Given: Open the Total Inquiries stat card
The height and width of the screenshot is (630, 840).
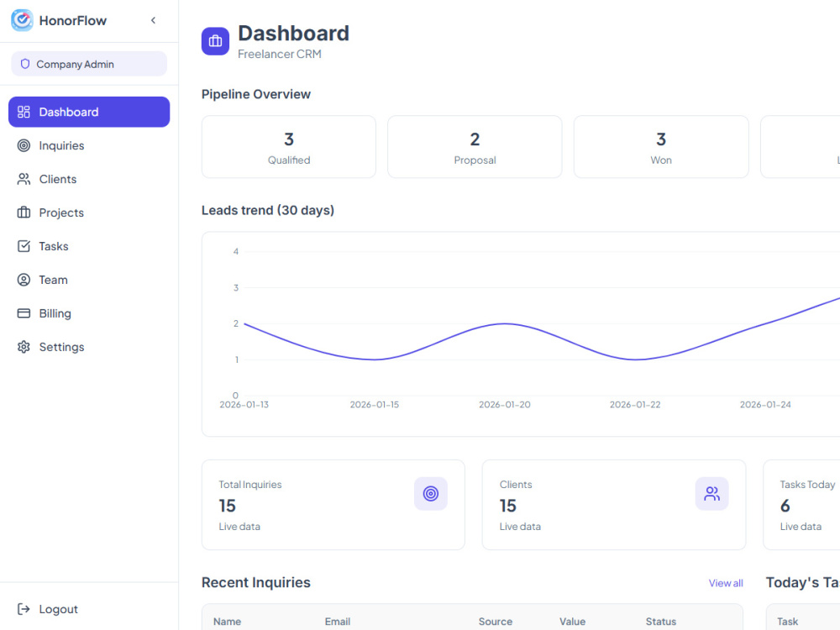Looking at the screenshot, I should (333, 505).
